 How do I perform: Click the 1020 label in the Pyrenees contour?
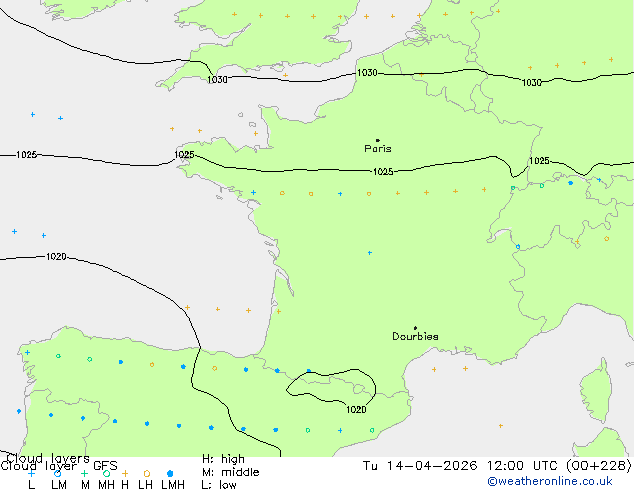pos(356,410)
